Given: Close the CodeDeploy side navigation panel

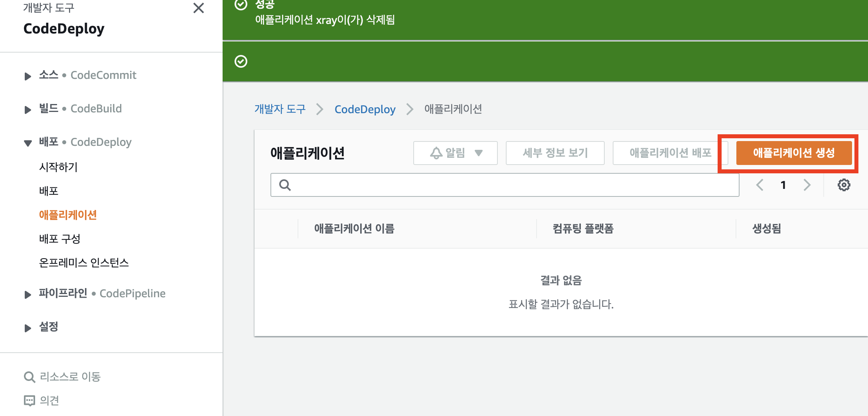Looking at the screenshot, I should 198,8.
